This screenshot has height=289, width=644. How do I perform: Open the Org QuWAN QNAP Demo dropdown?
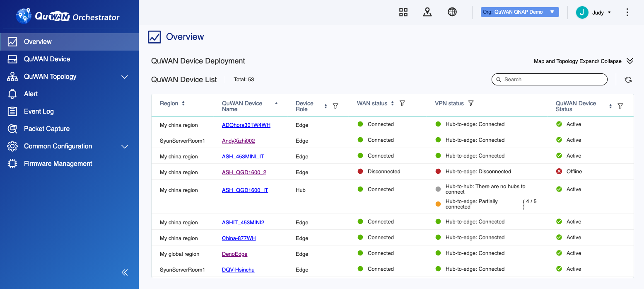coord(520,12)
